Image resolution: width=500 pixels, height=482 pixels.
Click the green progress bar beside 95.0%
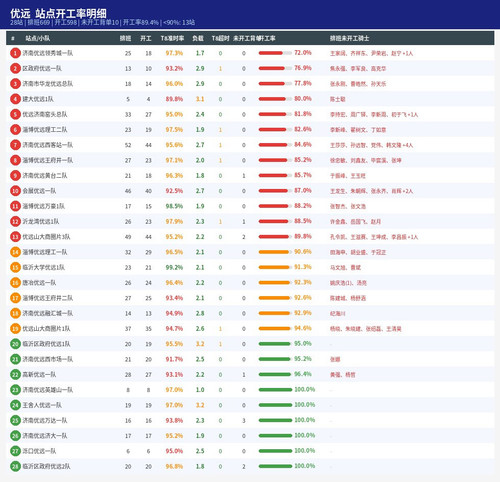click(x=275, y=344)
